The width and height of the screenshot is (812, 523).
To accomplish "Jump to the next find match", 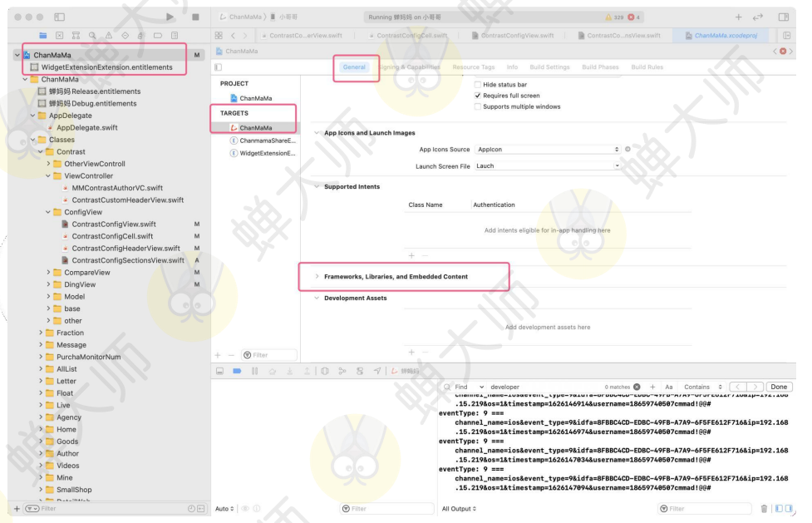I will coord(755,387).
